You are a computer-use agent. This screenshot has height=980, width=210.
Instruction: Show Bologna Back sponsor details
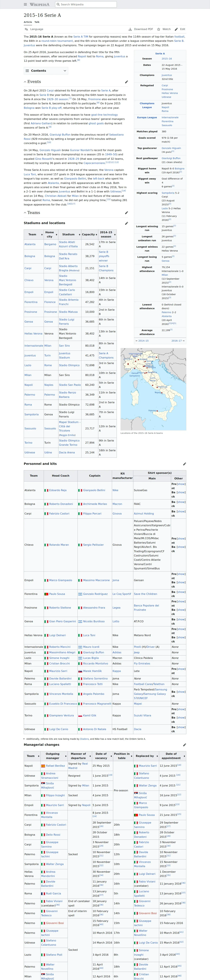[181, 502]
